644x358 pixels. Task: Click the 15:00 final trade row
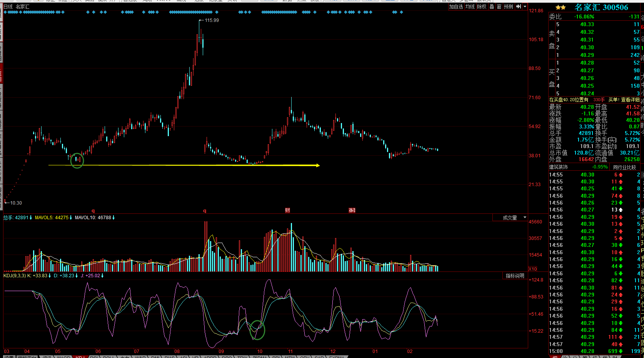tap(595, 351)
